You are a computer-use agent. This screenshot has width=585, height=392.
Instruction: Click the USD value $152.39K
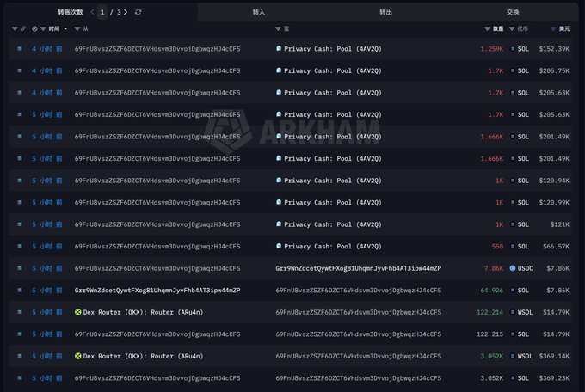(x=554, y=48)
